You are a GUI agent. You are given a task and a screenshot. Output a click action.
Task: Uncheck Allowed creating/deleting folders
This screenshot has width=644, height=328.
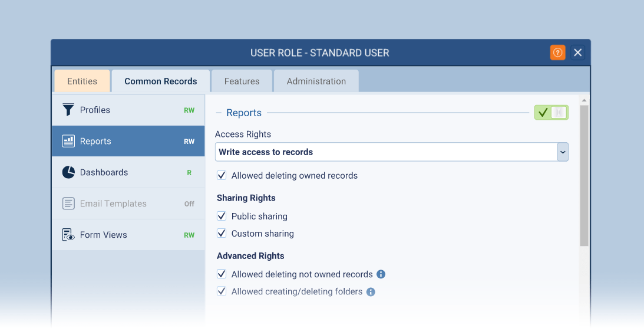(x=222, y=291)
